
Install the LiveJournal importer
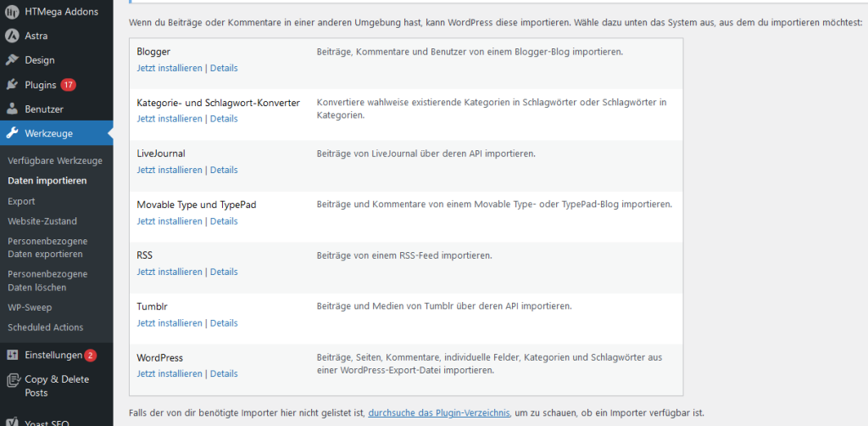[x=170, y=170]
